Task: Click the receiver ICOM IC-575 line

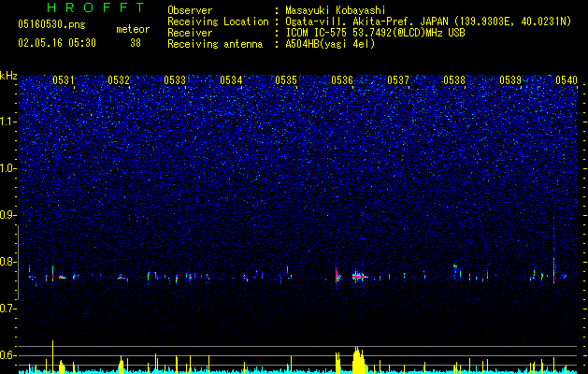Action: 375,33
